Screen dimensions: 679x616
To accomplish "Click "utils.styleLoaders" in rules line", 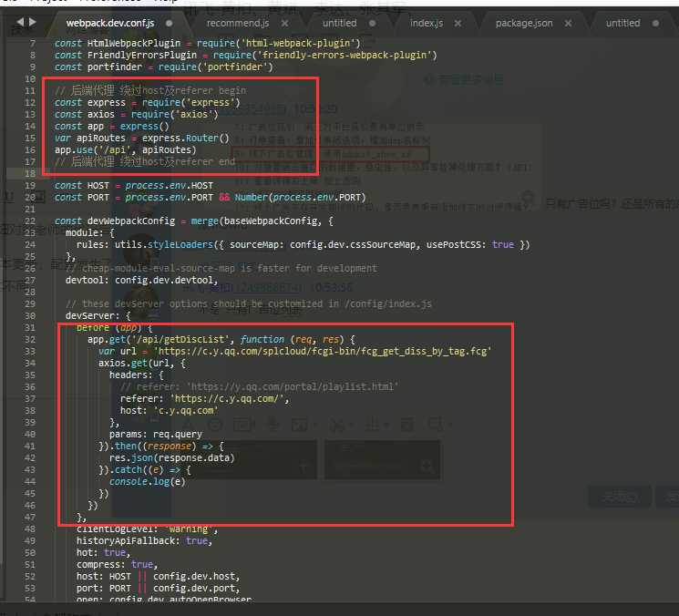I will point(164,244).
